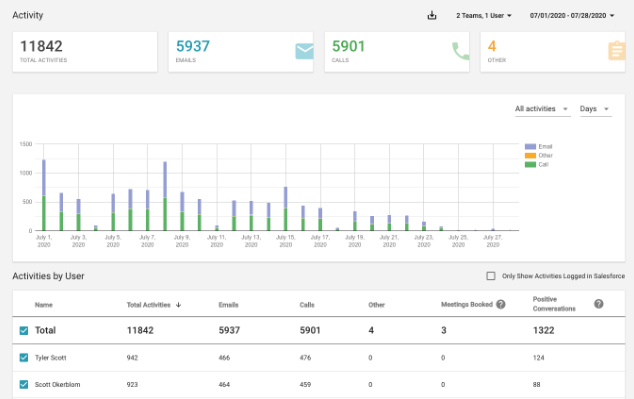The height and width of the screenshot is (399, 634).
Task: Click the clipboard Other icon
Action: pyautogui.click(x=617, y=51)
